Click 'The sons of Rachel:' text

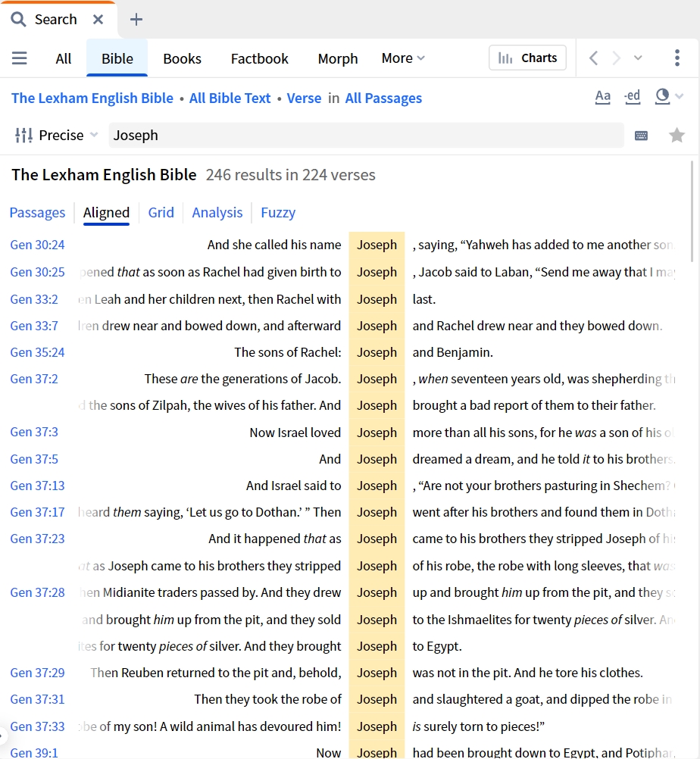pos(288,352)
